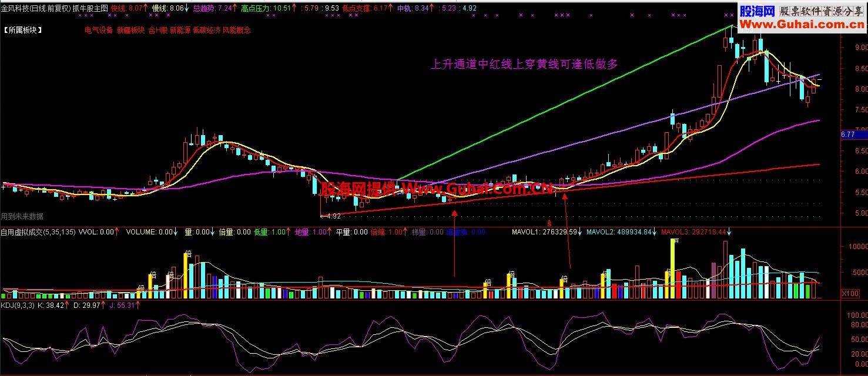Click the 上升通道中红线上穿黄线可逢低做多 annotation
The image size is (868, 376).
[525, 64]
